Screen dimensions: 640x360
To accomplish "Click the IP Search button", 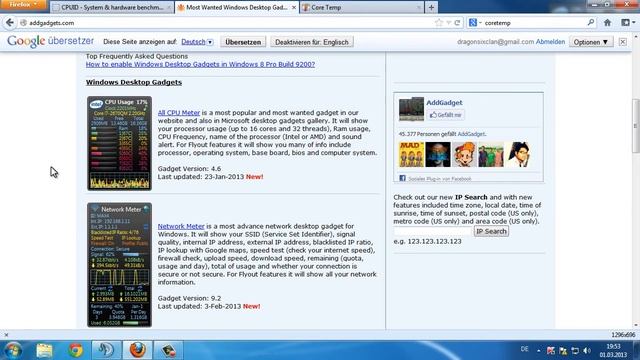I will [x=491, y=231].
